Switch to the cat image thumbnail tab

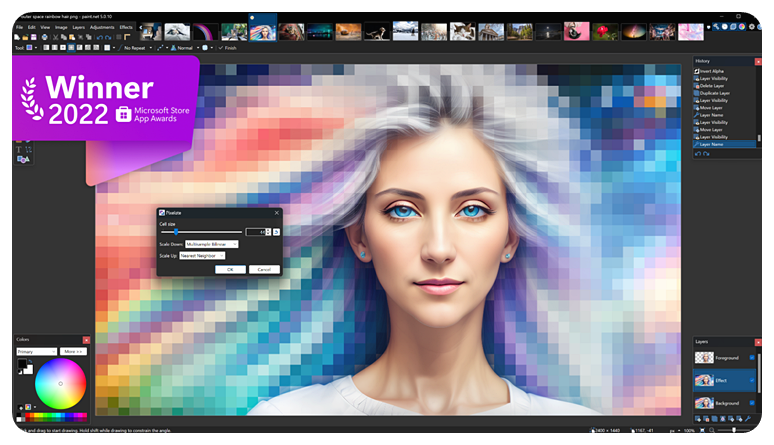click(462, 31)
